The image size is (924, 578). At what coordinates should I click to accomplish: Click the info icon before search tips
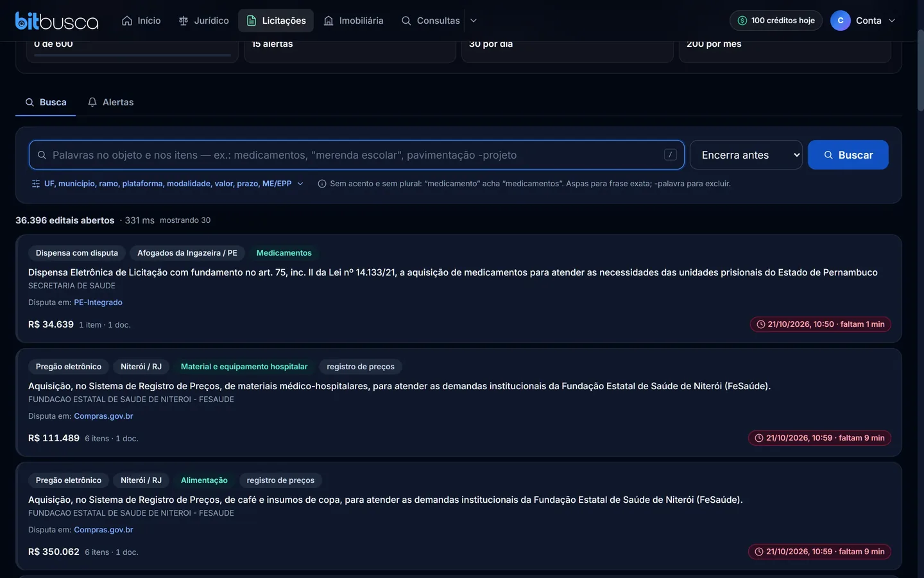pos(322,184)
